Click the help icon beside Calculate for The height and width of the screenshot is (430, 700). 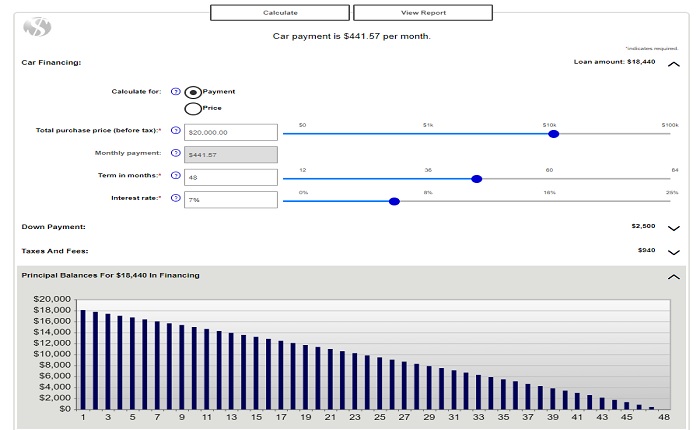point(175,92)
